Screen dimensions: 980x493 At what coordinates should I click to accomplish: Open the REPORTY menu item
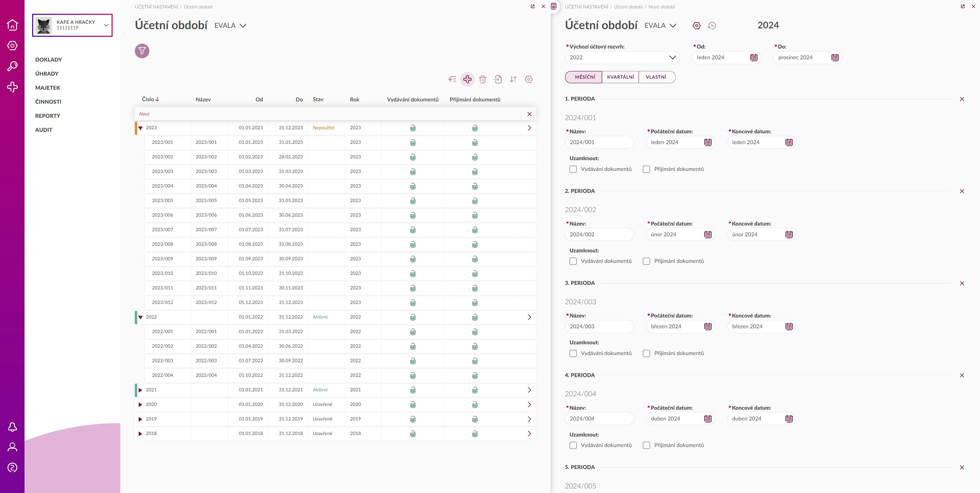[x=47, y=116]
